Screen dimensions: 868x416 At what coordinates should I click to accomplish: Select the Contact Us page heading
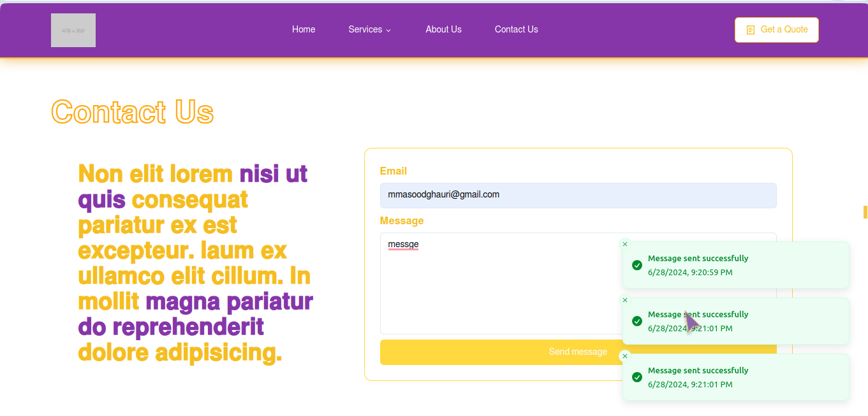(x=132, y=112)
